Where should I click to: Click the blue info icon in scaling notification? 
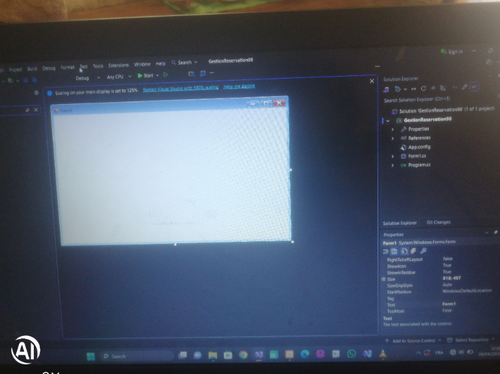50,93
